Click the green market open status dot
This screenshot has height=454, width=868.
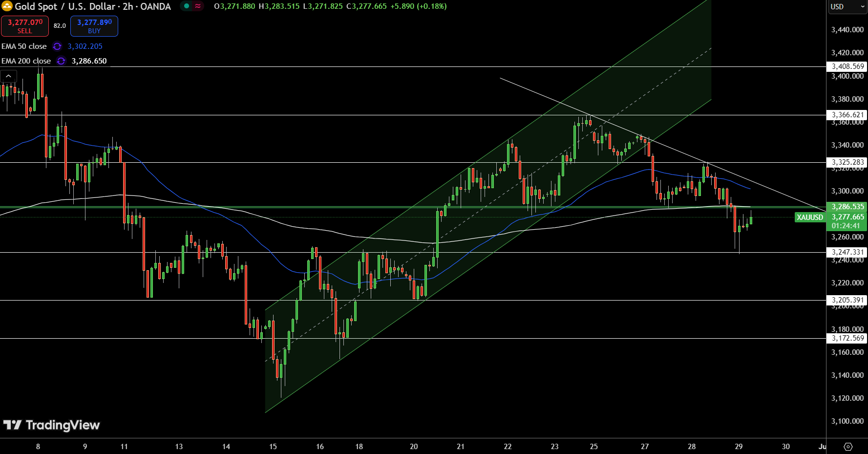click(x=187, y=6)
